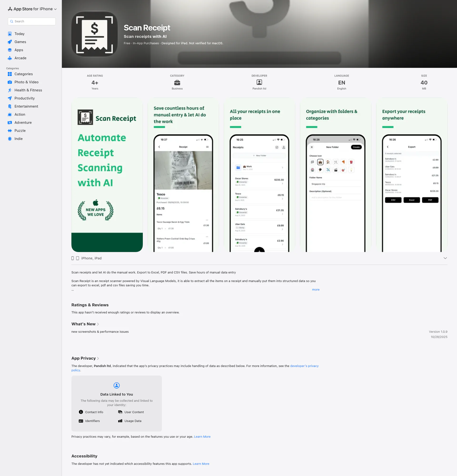The width and height of the screenshot is (457, 476).
Task: Select the Apps stack icon
Action: coord(10,50)
